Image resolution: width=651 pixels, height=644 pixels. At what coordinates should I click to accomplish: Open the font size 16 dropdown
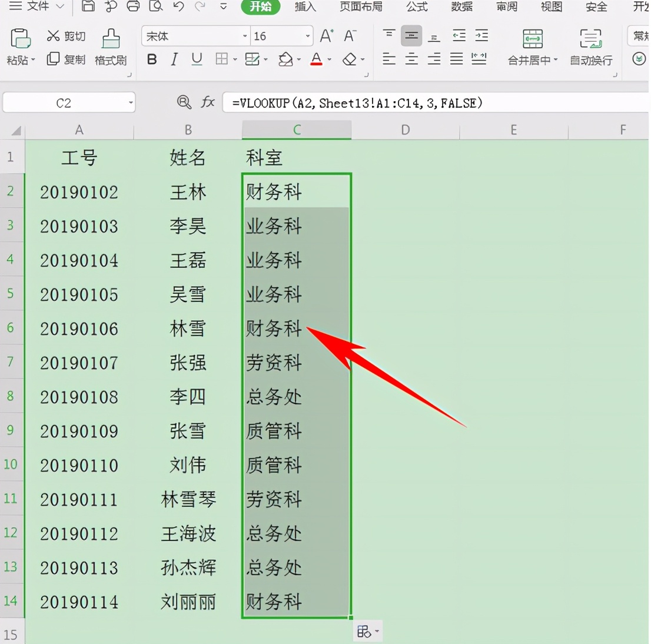(x=308, y=36)
